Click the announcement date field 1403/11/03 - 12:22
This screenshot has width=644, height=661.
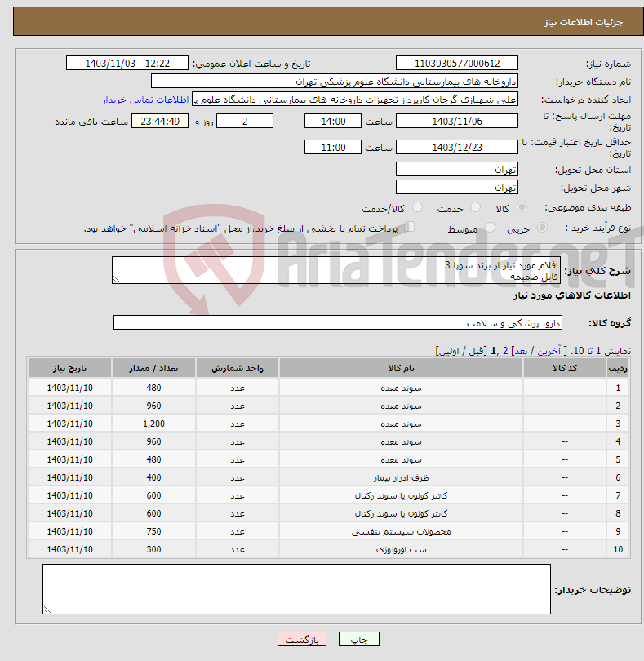point(127,63)
